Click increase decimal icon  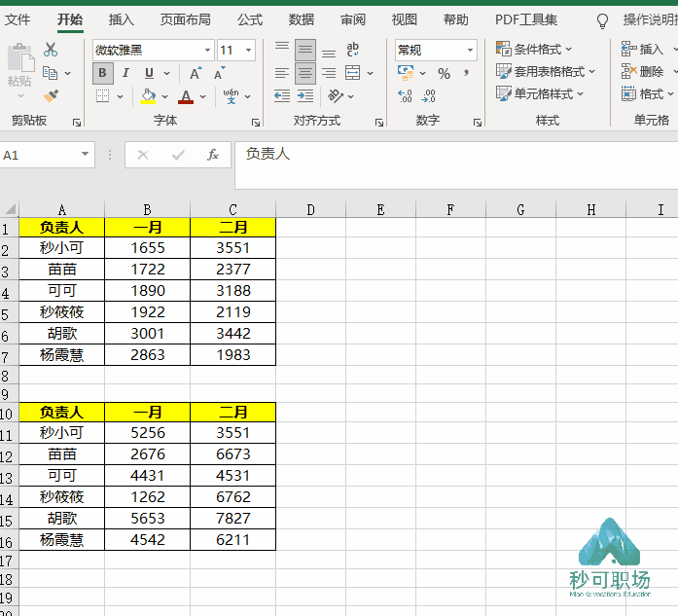pyautogui.click(x=405, y=96)
